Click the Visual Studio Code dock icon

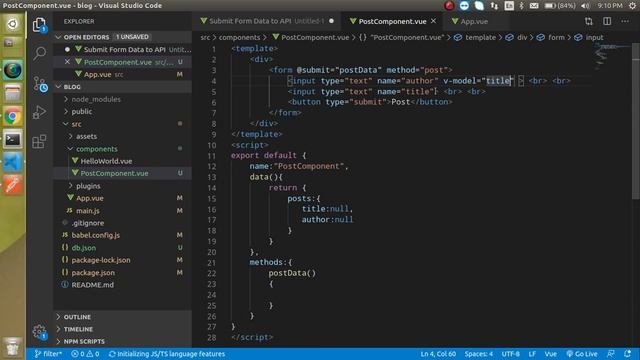(12, 162)
